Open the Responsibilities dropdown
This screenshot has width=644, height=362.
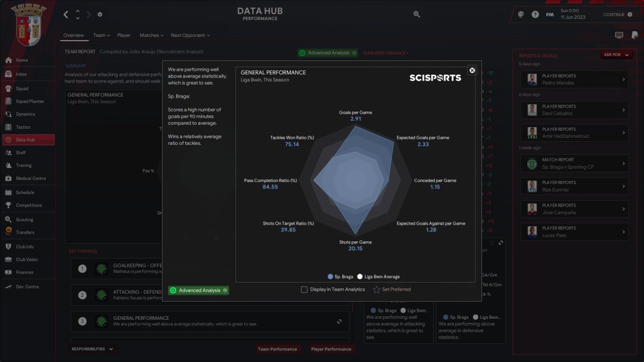[x=93, y=349]
